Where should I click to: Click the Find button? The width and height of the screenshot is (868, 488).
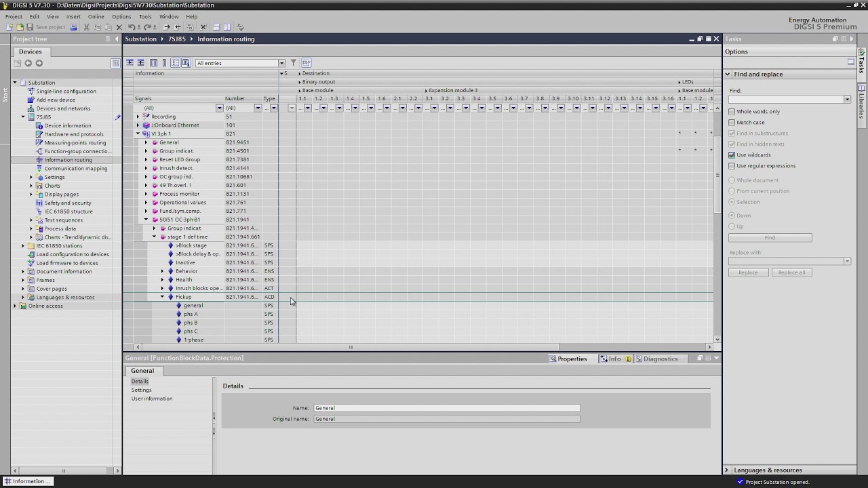pyautogui.click(x=770, y=238)
